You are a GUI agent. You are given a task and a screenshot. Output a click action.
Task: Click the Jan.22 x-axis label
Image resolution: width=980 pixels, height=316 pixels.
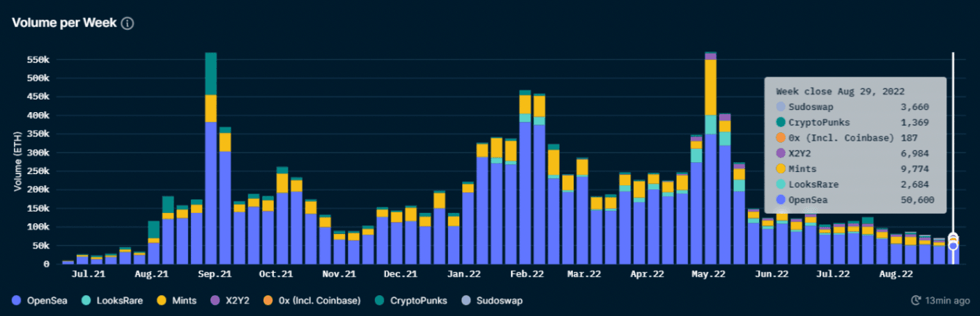pyautogui.click(x=463, y=274)
